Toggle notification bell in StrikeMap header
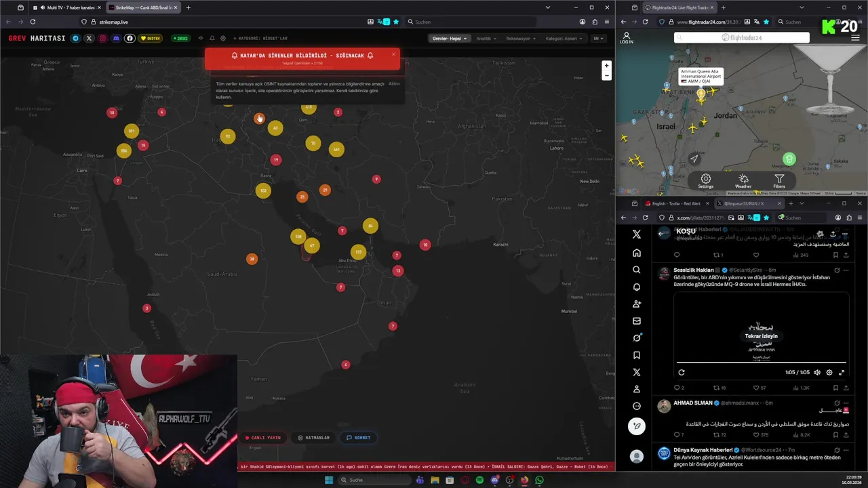The image size is (868, 488). pos(212,39)
